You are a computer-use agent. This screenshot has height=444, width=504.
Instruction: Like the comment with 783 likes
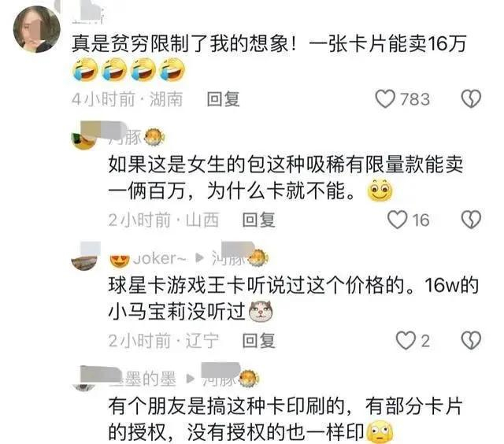385,99
